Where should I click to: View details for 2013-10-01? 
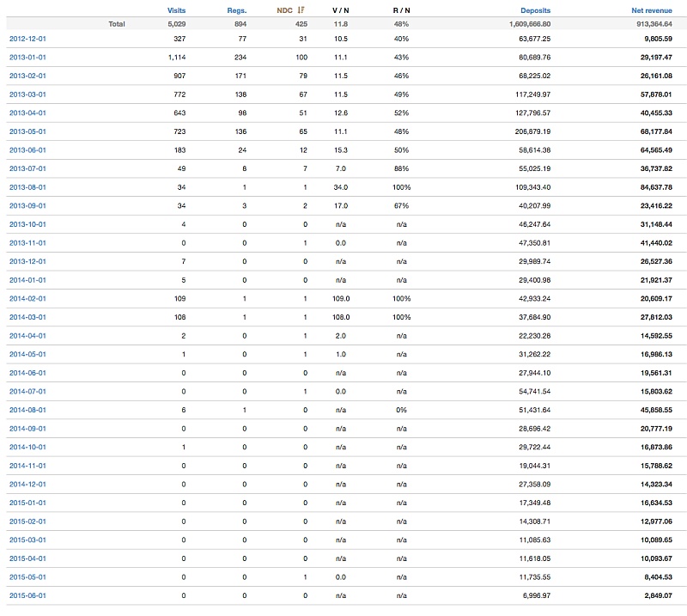pos(27,224)
